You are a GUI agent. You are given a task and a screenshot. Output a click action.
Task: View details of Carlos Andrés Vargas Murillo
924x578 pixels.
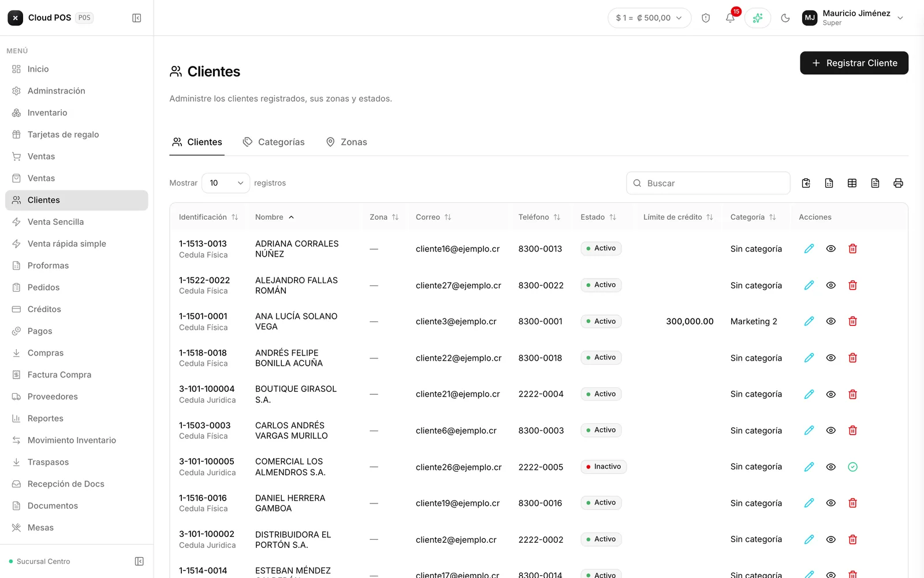click(831, 430)
